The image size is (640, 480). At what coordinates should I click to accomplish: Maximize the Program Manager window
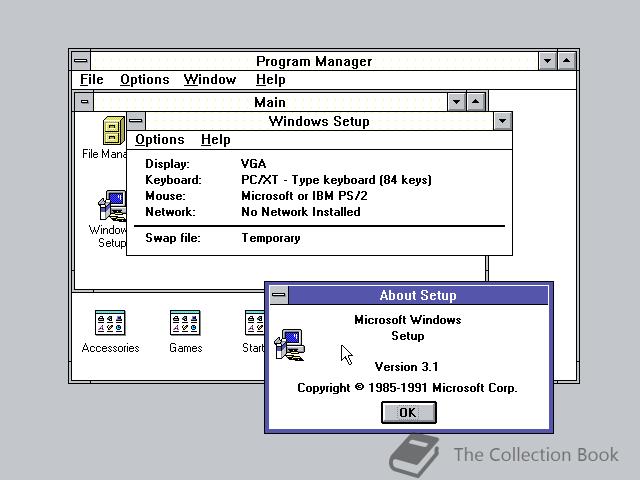click(567, 61)
